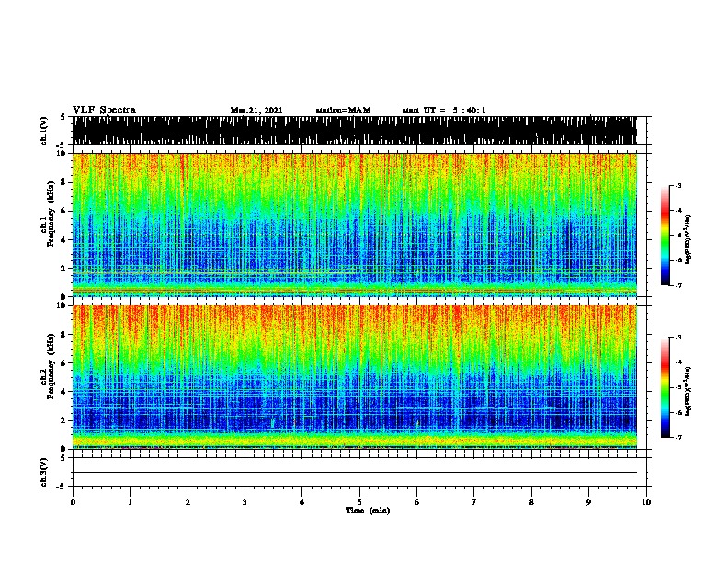Click the "5" volt tick of ch.1(V) panel

pyautogui.click(x=63, y=117)
